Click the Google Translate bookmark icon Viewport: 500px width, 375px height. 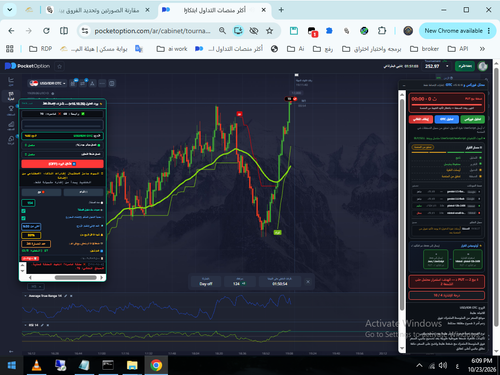(139, 49)
